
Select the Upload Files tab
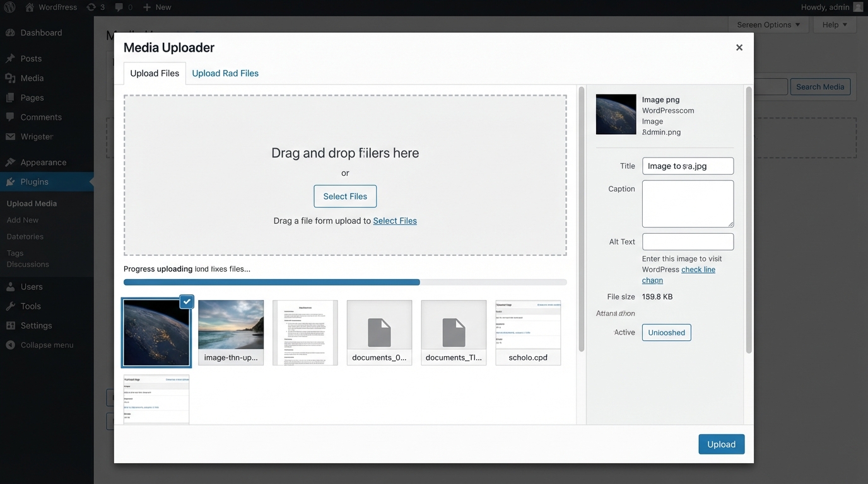[154, 72]
